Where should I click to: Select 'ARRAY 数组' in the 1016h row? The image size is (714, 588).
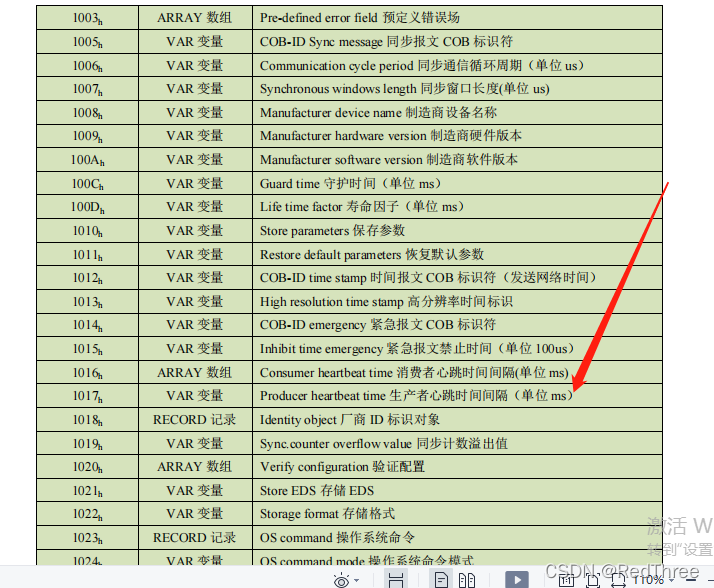[194, 373]
